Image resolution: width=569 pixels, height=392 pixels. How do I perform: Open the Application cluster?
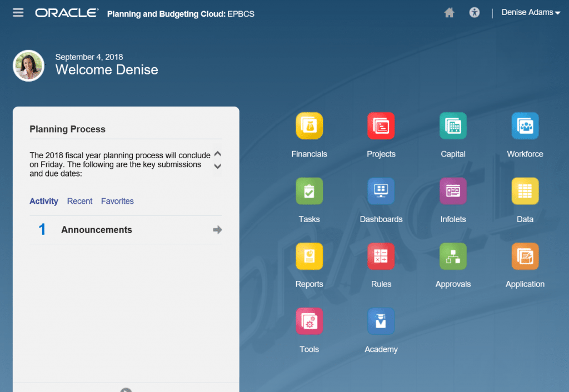click(525, 256)
